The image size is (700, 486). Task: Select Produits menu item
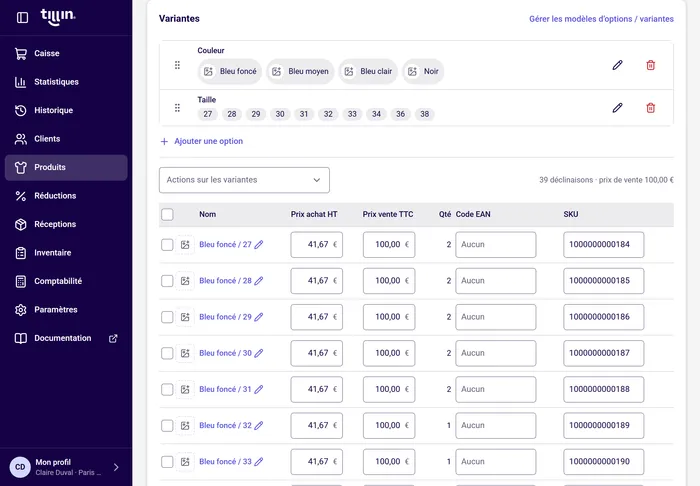pyautogui.click(x=66, y=167)
